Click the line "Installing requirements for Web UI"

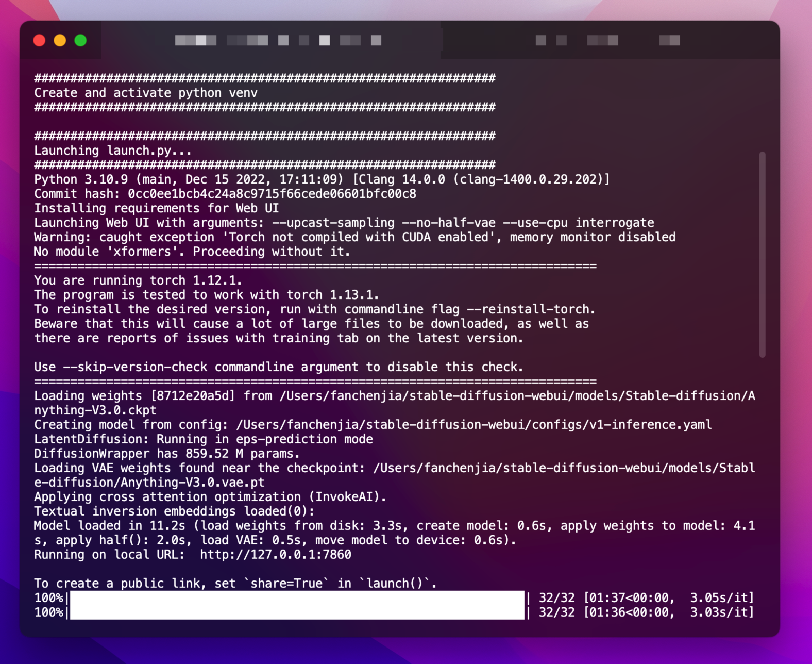coord(157,208)
